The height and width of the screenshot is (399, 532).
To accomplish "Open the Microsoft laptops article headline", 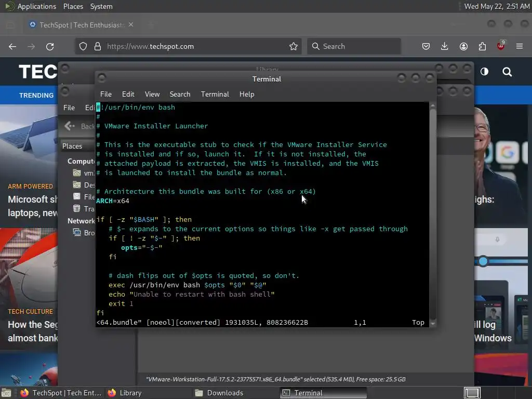I will coord(33,206).
